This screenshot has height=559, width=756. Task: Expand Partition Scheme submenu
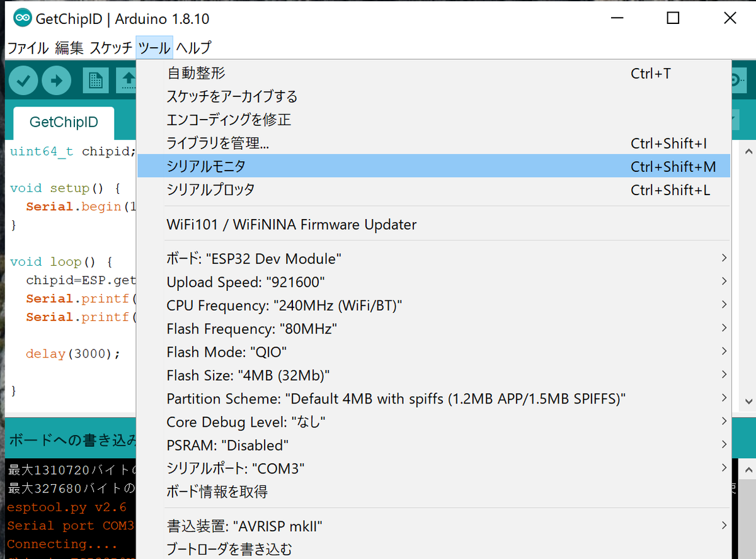pos(433,398)
